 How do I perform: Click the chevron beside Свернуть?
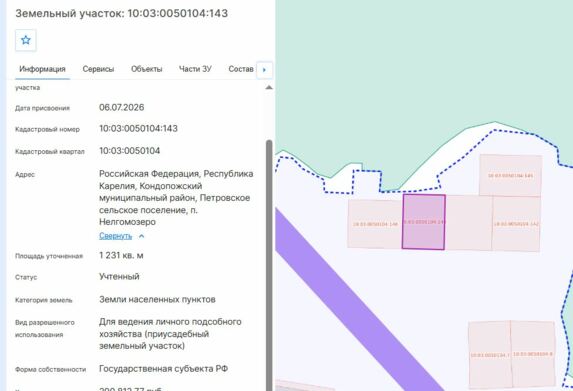[x=141, y=236]
